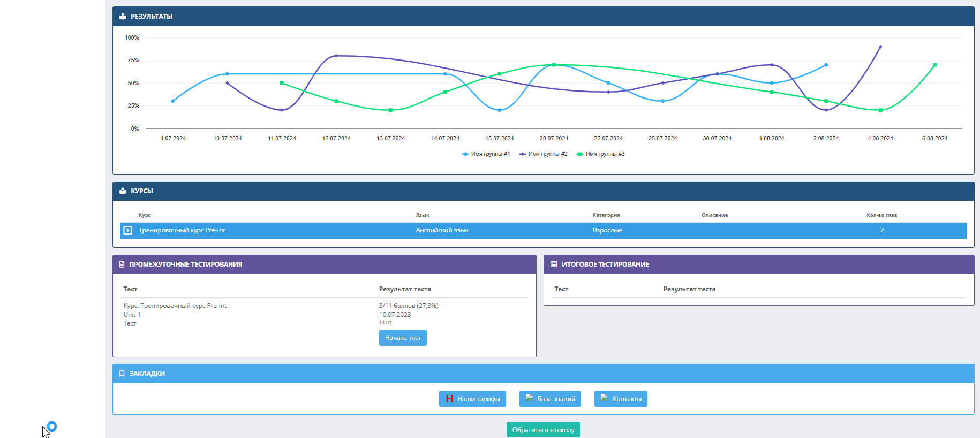Viewport: 980px width, 438px height.
Task: Click the image icon on База знаний
Action: click(x=529, y=398)
